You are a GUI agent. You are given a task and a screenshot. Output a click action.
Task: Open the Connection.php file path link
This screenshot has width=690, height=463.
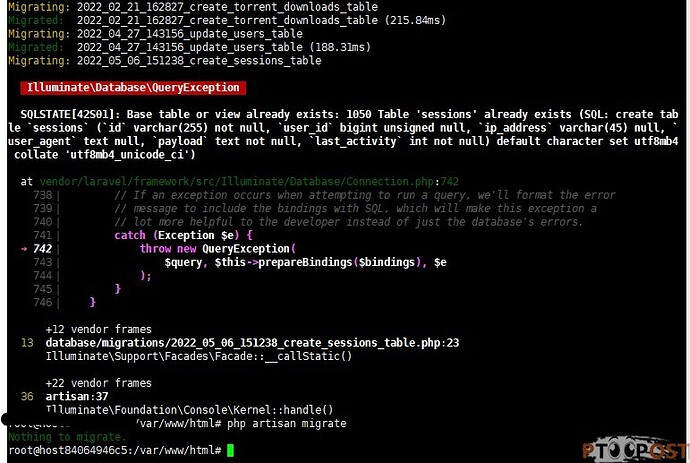249,181
